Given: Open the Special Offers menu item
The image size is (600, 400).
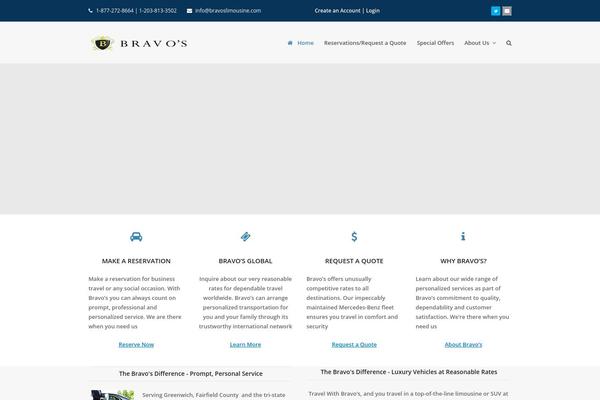Looking at the screenshot, I should click(x=435, y=43).
